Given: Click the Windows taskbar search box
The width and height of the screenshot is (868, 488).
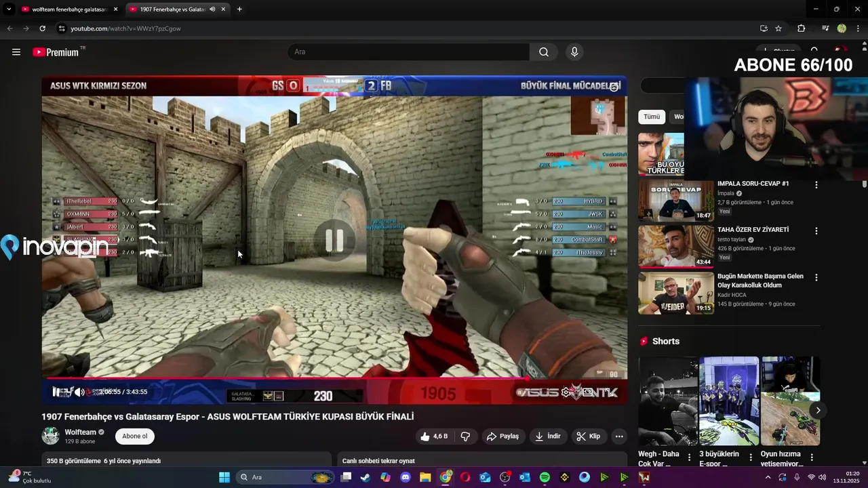Looking at the screenshot, I should coord(285,477).
